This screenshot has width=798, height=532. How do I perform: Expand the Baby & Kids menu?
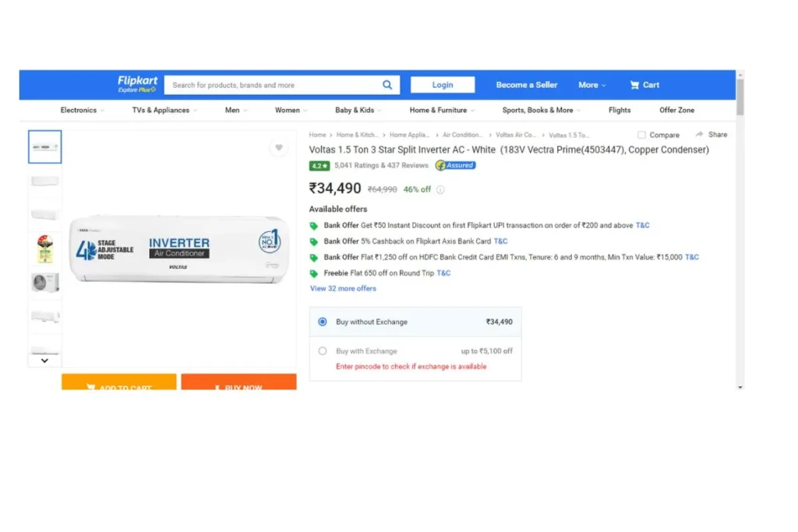pyautogui.click(x=358, y=111)
